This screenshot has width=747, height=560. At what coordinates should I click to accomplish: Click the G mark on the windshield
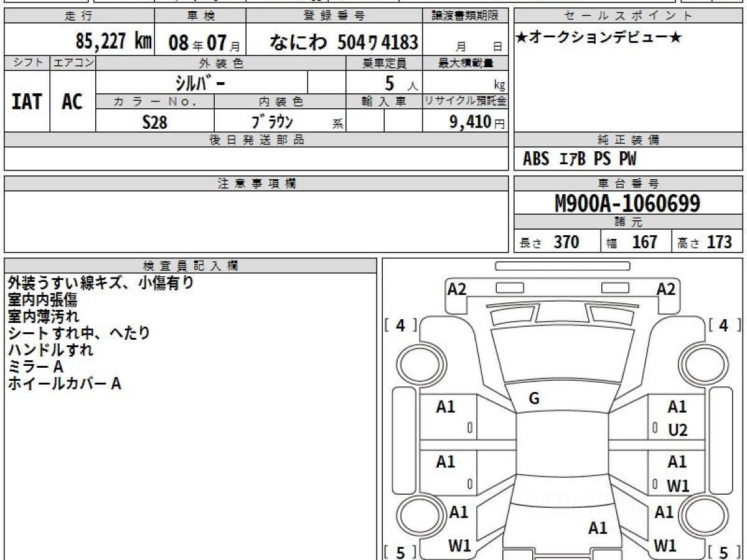533,399
